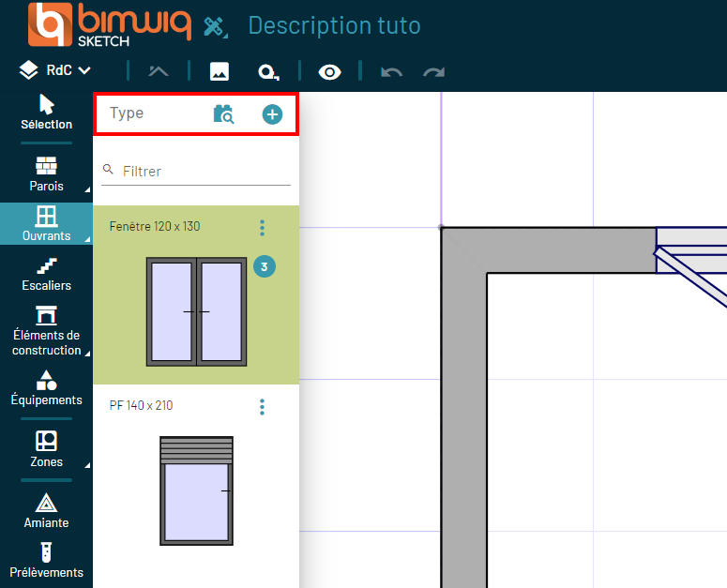
Task: Open options menu for Fenêtre 120 x 130
Action: 262,228
